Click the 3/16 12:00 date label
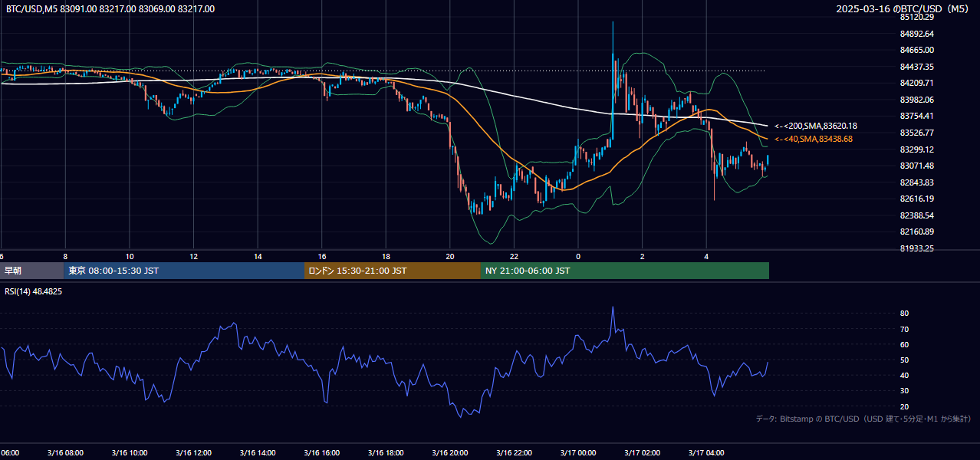This screenshot has height=460, width=980. 194,453
